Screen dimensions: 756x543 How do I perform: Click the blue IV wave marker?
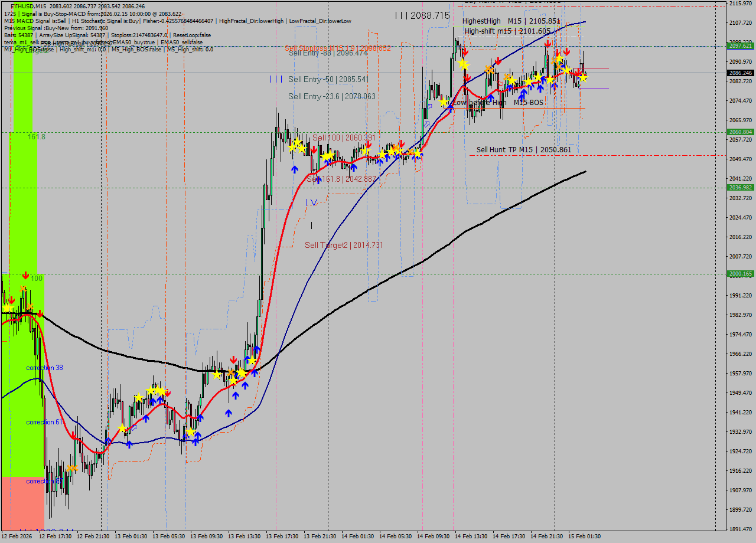[312, 202]
